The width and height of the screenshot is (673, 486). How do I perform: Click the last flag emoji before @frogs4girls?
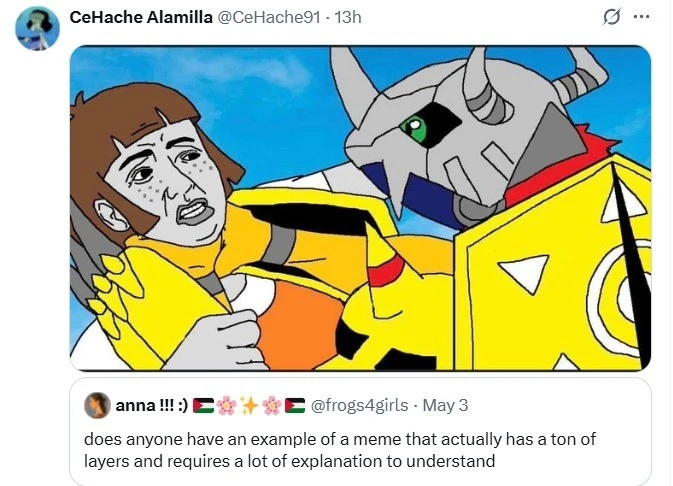point(295,405)
